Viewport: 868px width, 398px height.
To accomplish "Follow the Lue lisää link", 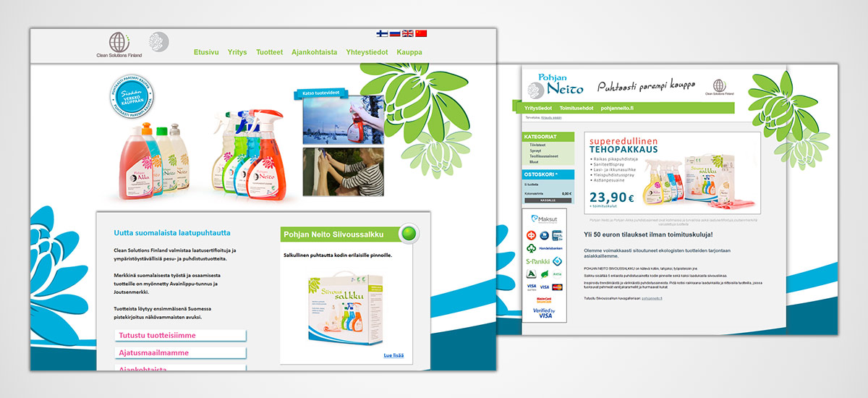I will click(393, 355).
